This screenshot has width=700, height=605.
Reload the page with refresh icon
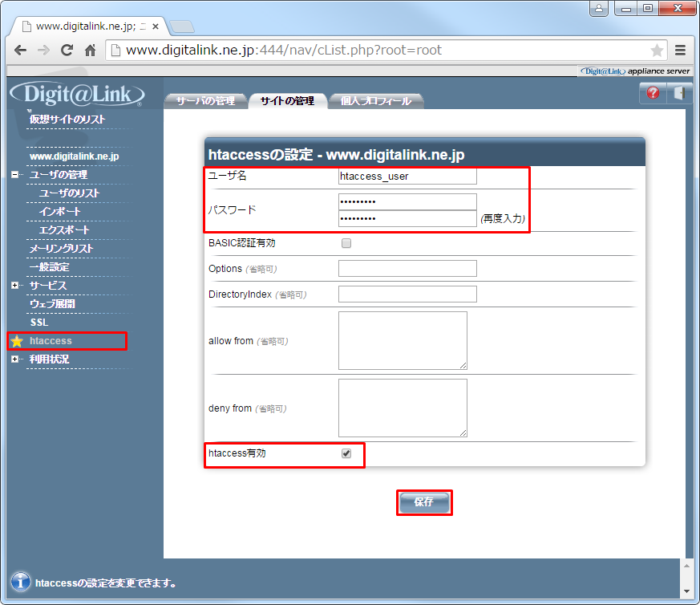[67, 50]
